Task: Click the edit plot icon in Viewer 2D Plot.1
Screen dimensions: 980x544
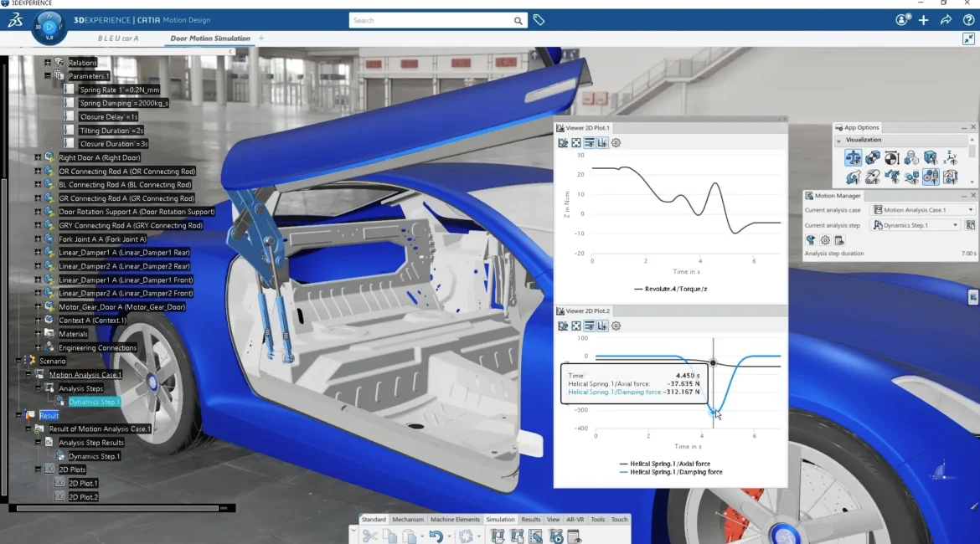Action: point(563,143)
